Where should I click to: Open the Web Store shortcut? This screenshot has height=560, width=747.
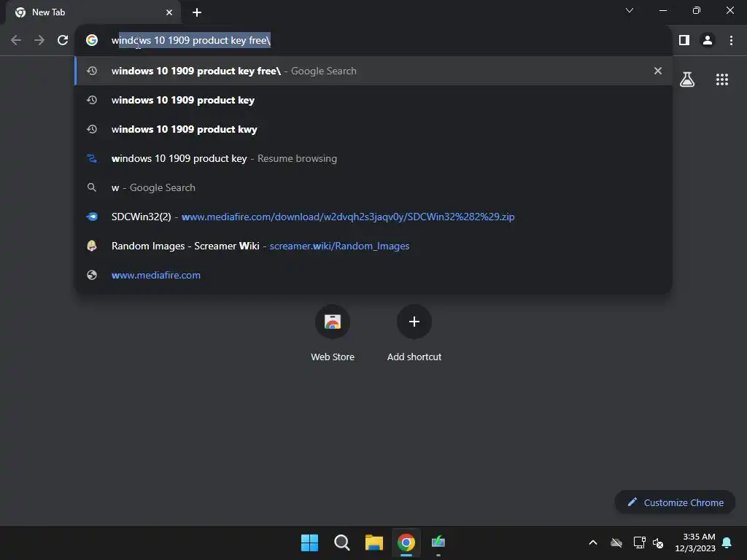[333, 332]
